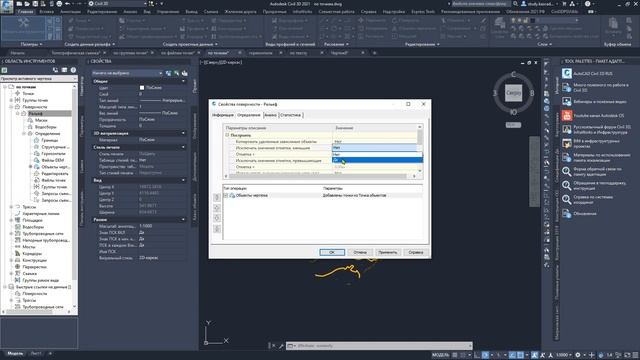Collapse Стиль печати section in properties
This screenshot has height=360, width=640.
[183, 147]
